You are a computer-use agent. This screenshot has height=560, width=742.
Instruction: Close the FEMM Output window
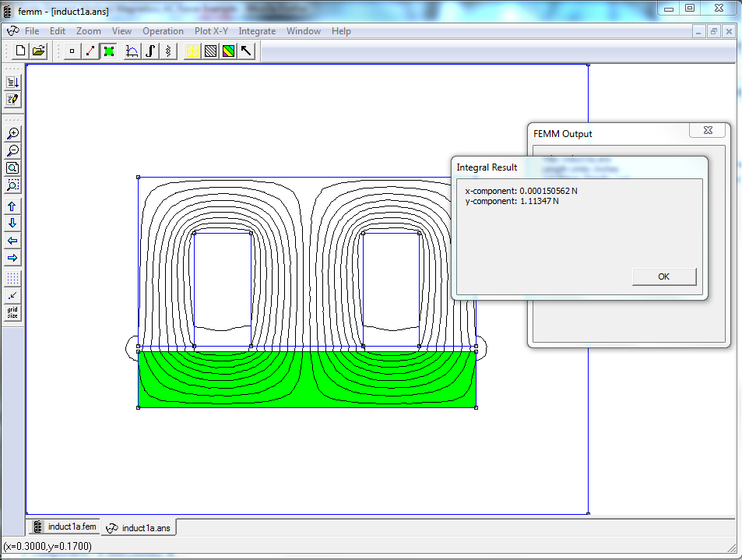coord(708,130)
